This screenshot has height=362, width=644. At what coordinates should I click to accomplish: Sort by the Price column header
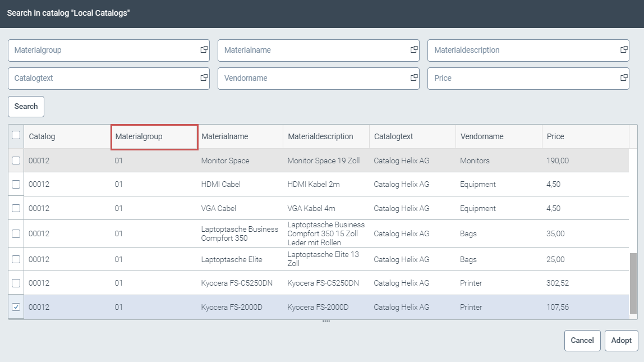click(x=556, y=136)
